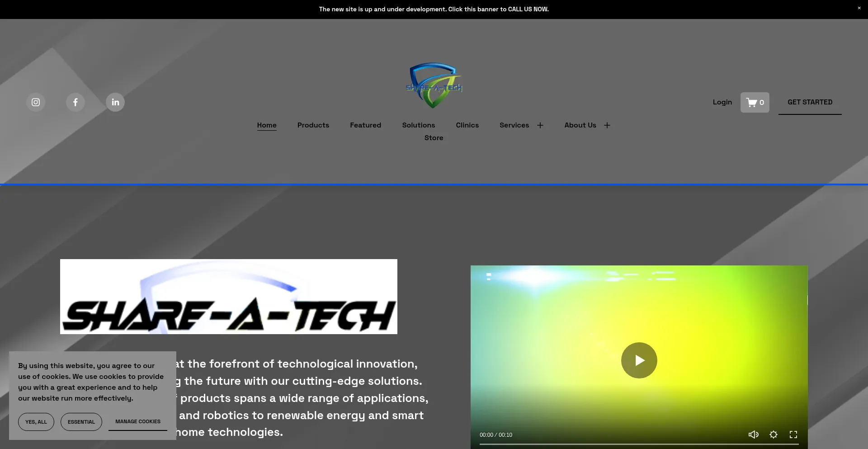Viewport: 868px width, 449px height.
Task: Enter video fullscreen mode
Action: pos(793,435)
